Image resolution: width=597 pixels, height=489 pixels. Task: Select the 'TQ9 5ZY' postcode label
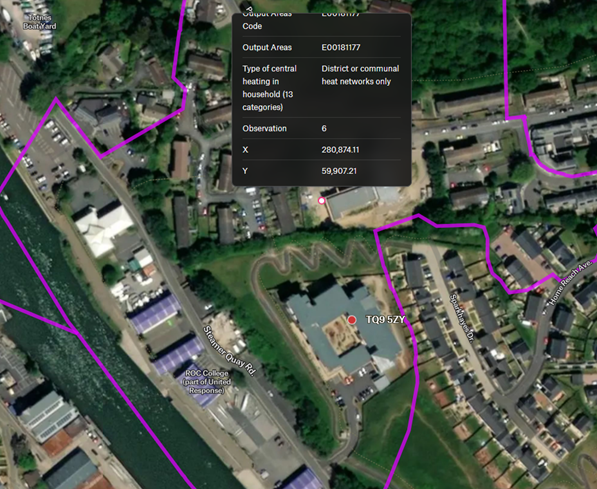385,320
